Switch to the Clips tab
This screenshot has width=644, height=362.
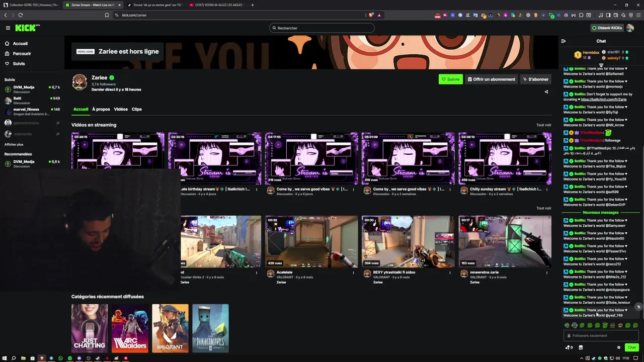(x=137, y=109)
